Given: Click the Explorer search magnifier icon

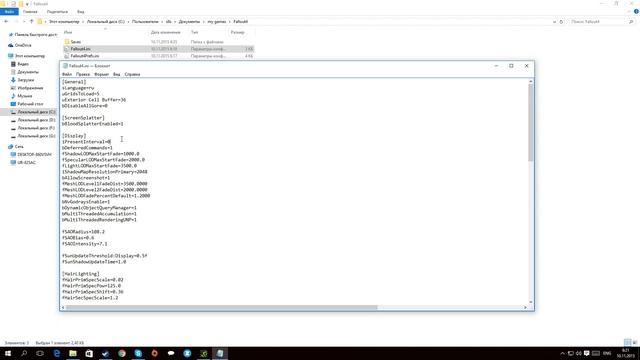Looking at the screenshot, I should click(x=631, y=22).
